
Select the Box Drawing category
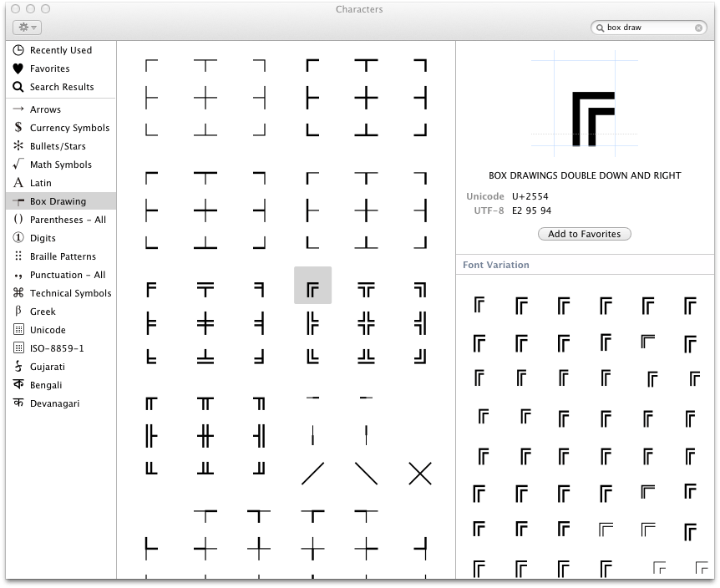click(61, 201)
